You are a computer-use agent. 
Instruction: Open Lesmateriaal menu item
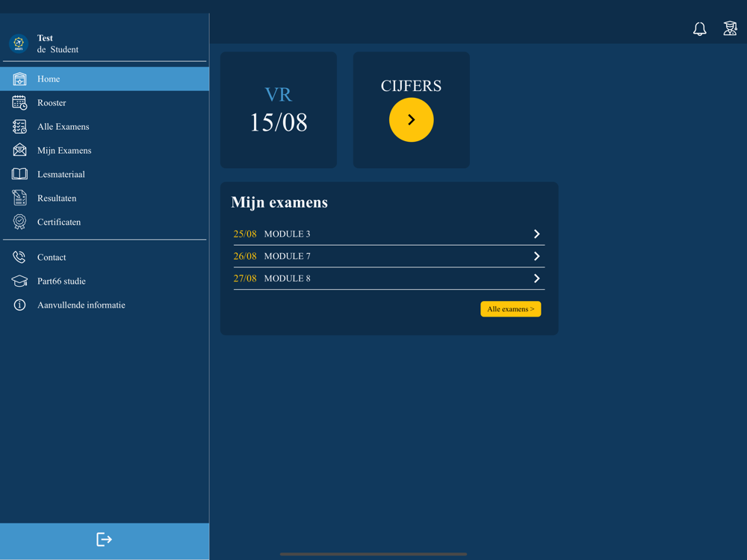coord(105,174)
